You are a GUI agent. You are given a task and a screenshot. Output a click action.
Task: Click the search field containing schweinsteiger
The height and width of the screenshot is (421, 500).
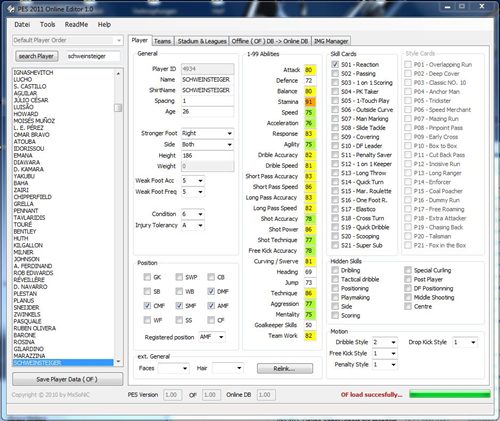(x=93, y=56)
